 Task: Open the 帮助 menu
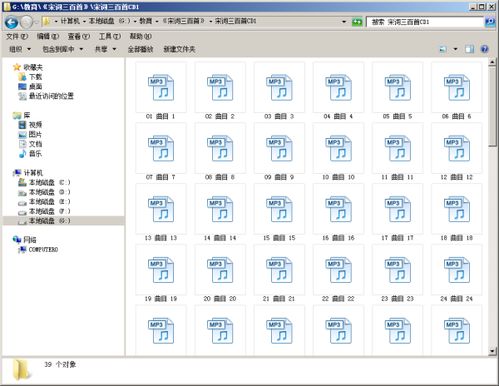140,36
